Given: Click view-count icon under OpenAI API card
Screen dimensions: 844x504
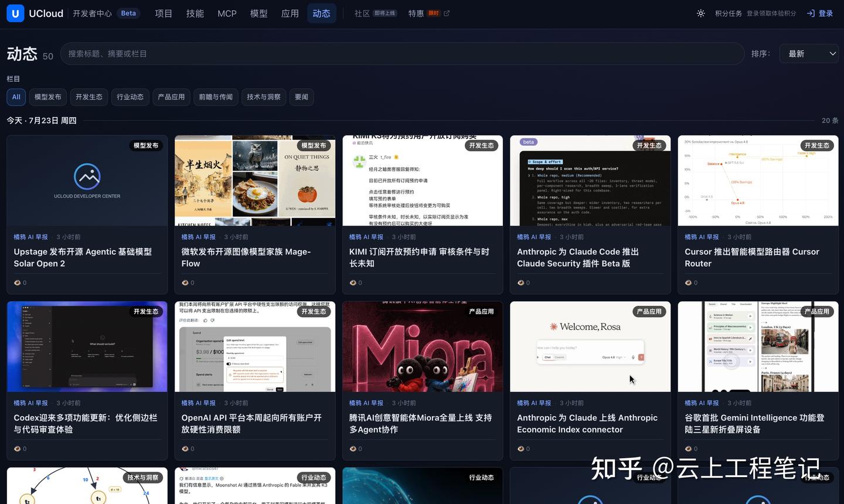Looking at the screenshot, I should pyautogui.click(x=185, y=449).
